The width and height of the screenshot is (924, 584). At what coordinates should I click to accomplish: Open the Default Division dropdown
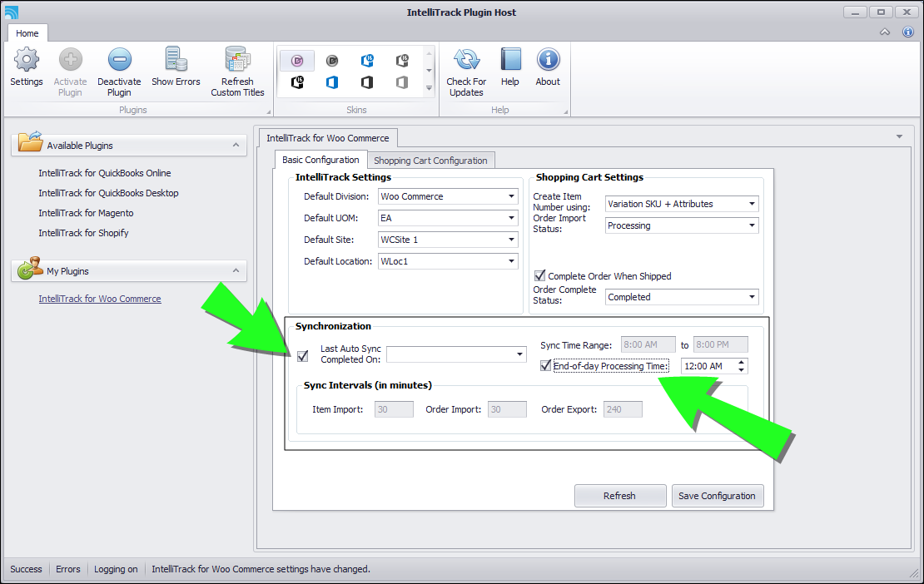pos(511,196)
